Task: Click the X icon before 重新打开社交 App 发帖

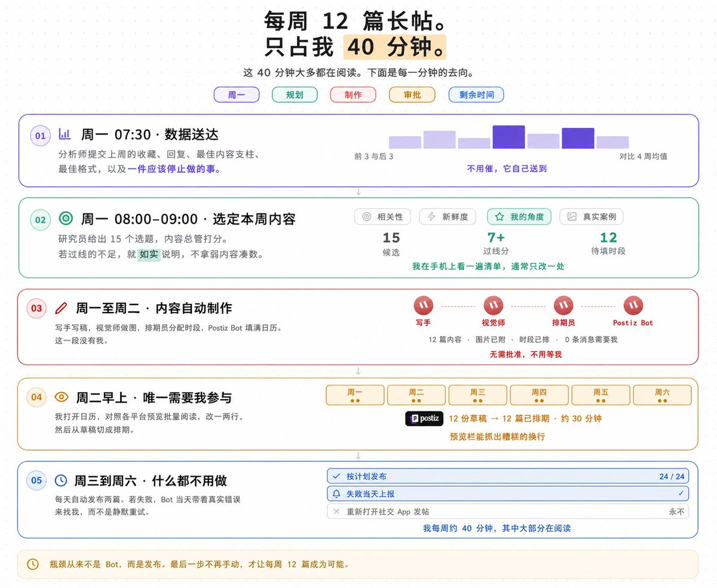Action: [336, 512]
